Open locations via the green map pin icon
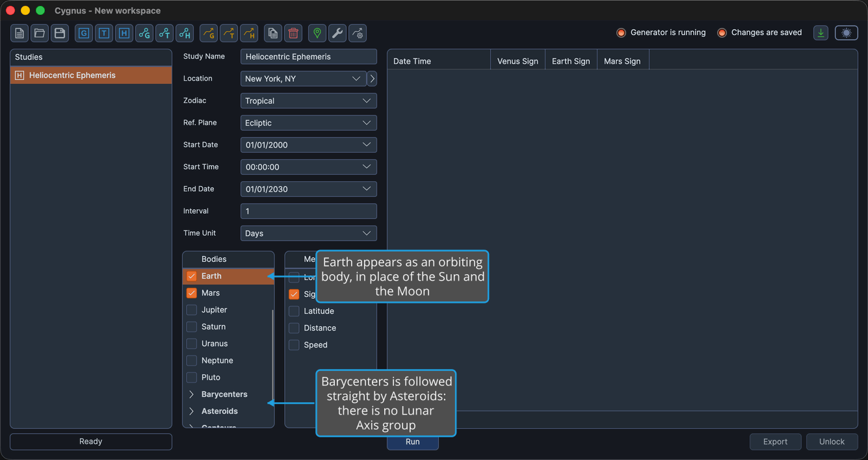The width and height of the screenshot is (868, 460). [x=317, y=33]
